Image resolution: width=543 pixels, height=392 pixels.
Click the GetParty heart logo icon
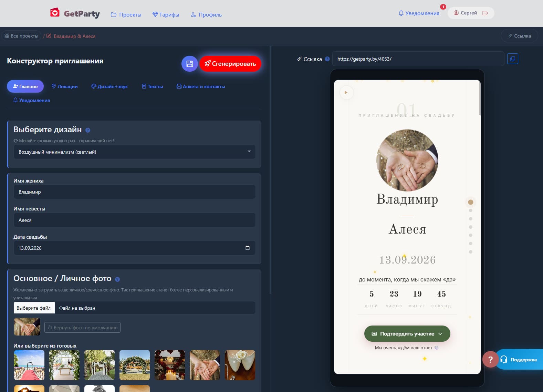[x=55, y=13]
